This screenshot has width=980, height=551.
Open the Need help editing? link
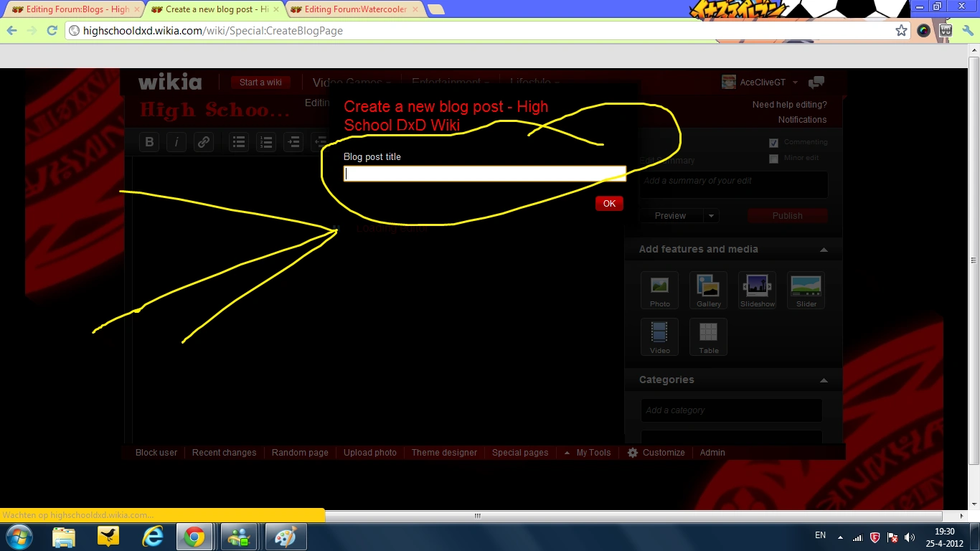(x=789, y=105)
